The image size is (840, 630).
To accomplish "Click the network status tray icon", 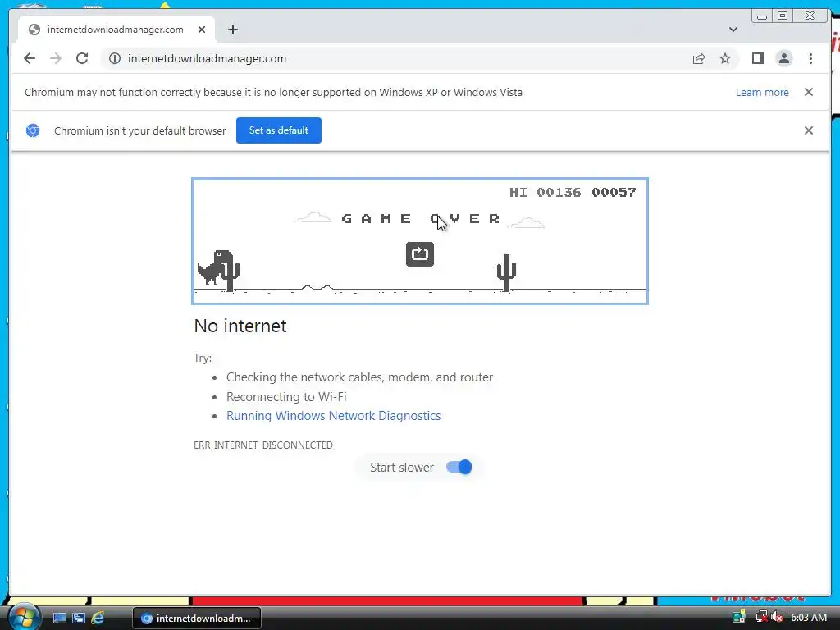I will tap(760, 617).
